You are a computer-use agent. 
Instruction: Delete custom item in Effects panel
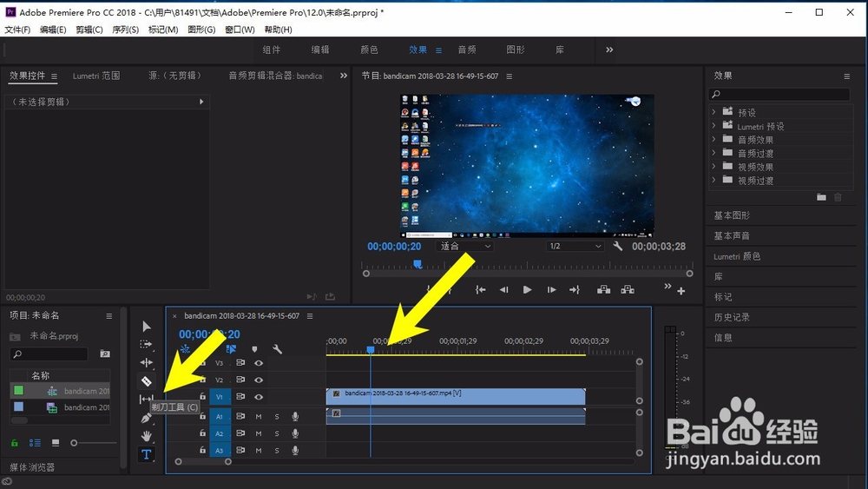(x=838, y=197)
